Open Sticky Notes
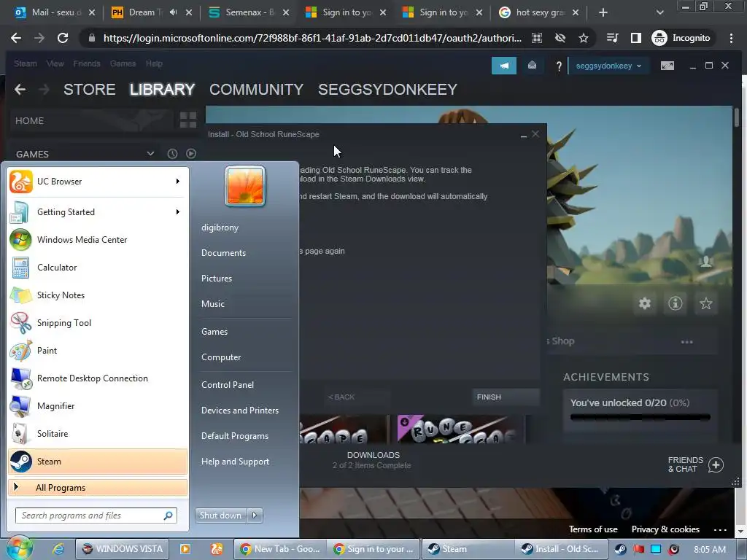This screenshot has width=747, height=560. tap(98, 295)
